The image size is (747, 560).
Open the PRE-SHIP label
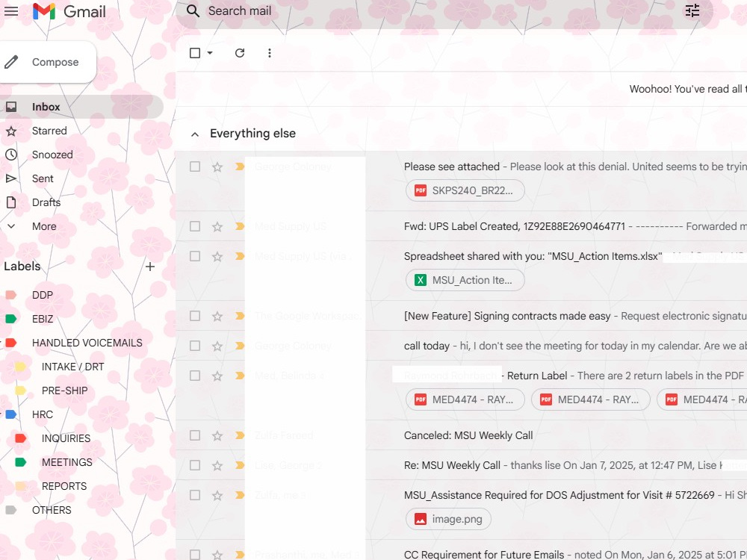(x=64, y=391)
